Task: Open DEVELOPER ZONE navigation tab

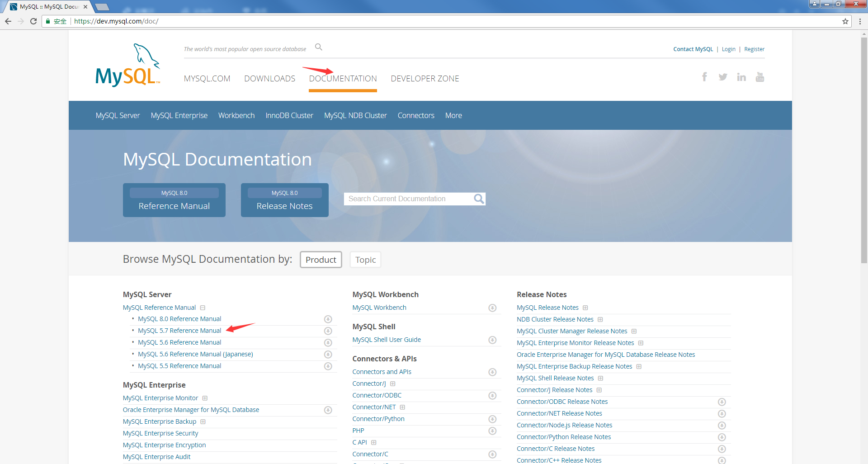Action: point(425,79)
